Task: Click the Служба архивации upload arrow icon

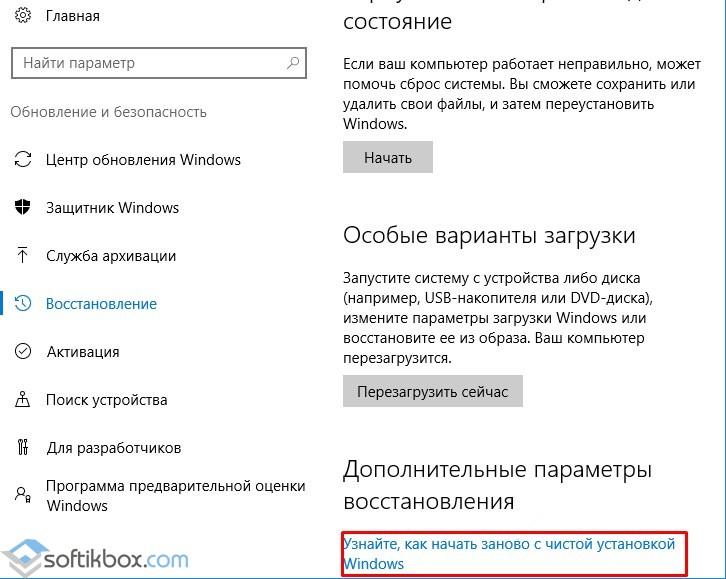Action: coord(23,256)
